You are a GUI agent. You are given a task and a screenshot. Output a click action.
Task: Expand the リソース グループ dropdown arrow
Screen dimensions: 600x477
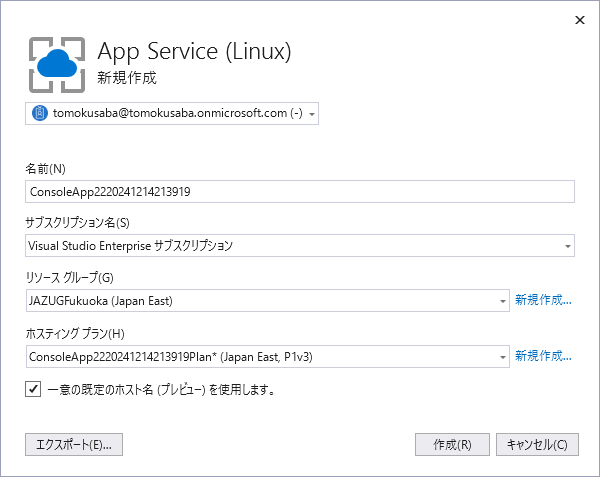click(502, 301)
